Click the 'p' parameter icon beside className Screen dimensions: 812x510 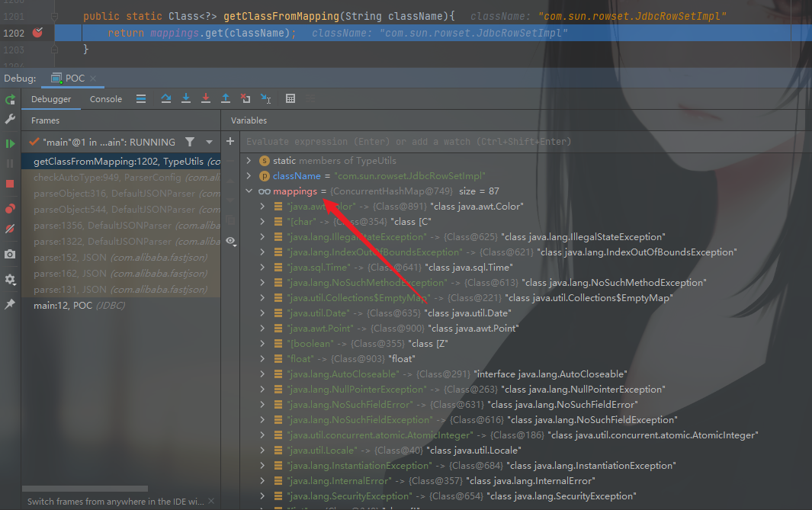(x=264, y=176)
